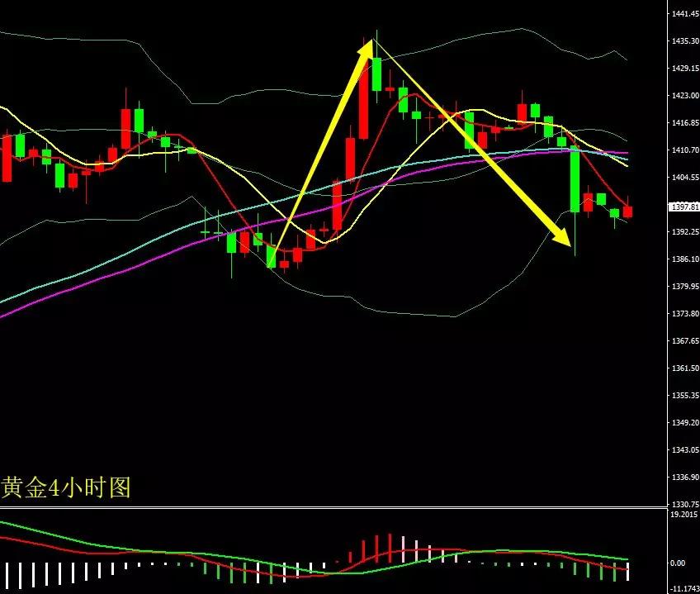Click the 1410.70 price level label

pos(685,150)
